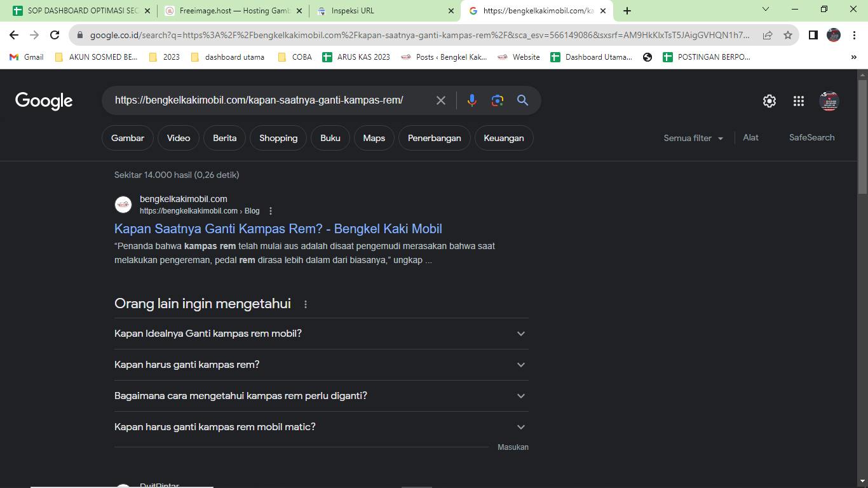Select the Berita search filter

[225, 138]
